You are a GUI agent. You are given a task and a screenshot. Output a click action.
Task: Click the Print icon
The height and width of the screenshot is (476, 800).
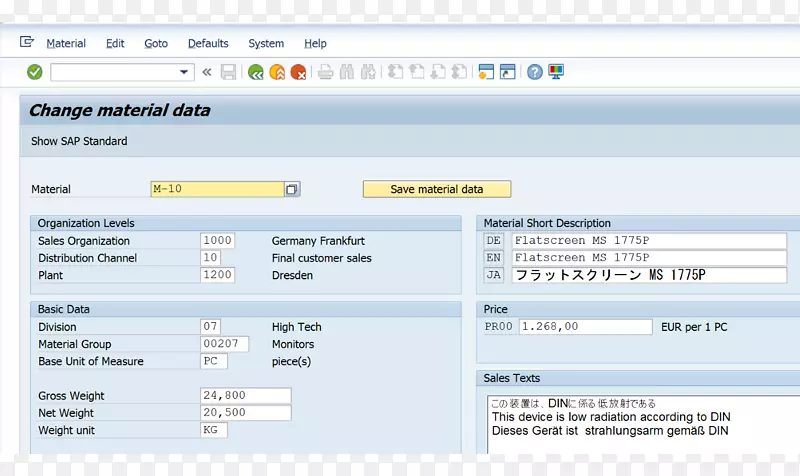(325, 72)
